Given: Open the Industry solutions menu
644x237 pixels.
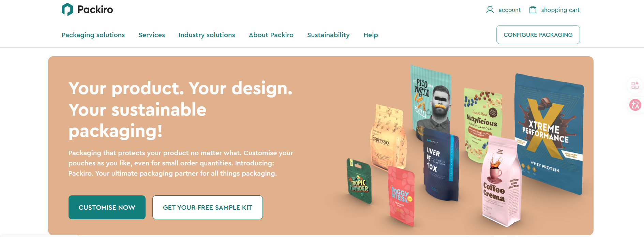Looking at the screenshot, I should coord(207,35).
